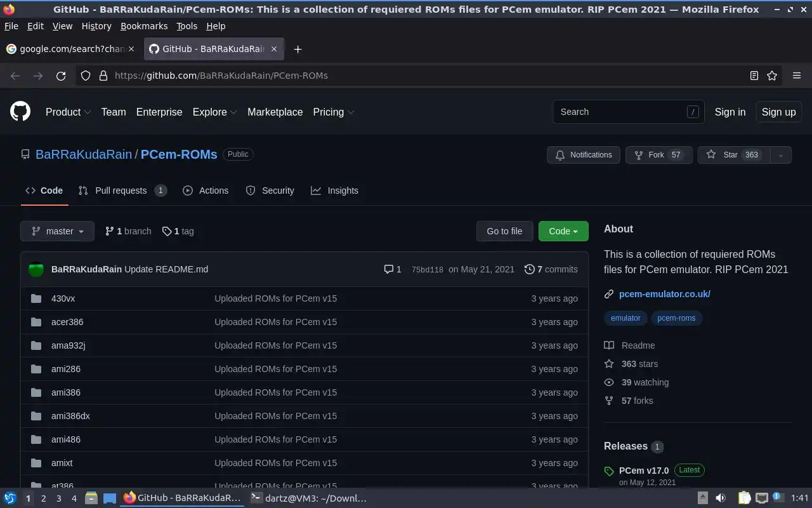This screenshot has width=812, height=508.
Task: Click the Go to file button
Action: (504, 231)
